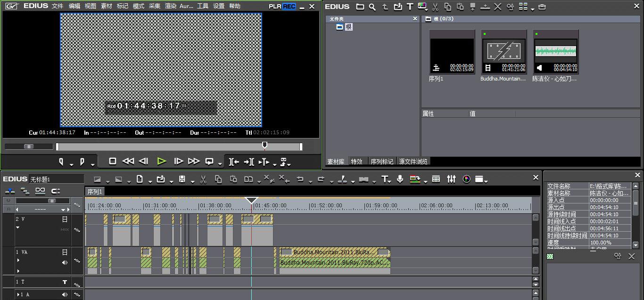Screen dimensions: 644x300
Task: Select the Buddha.Mountain clip thumbnail in bin
Action: [x=504, y=52]
